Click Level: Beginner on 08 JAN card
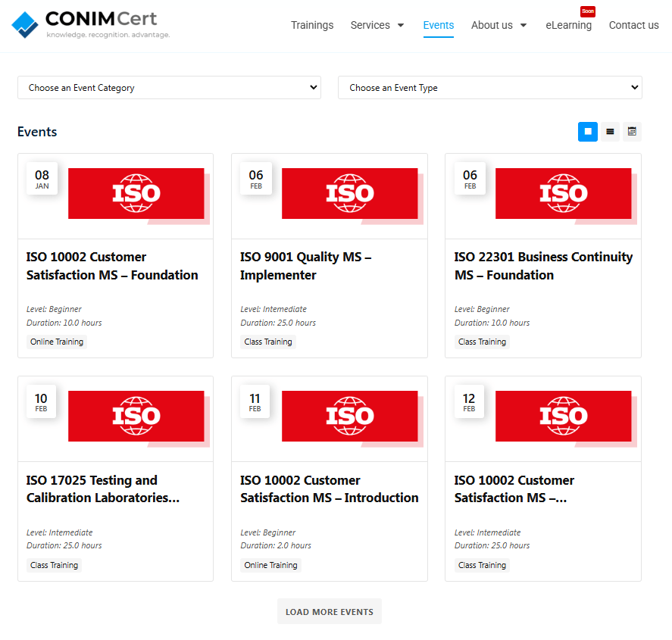 point(54,309)
